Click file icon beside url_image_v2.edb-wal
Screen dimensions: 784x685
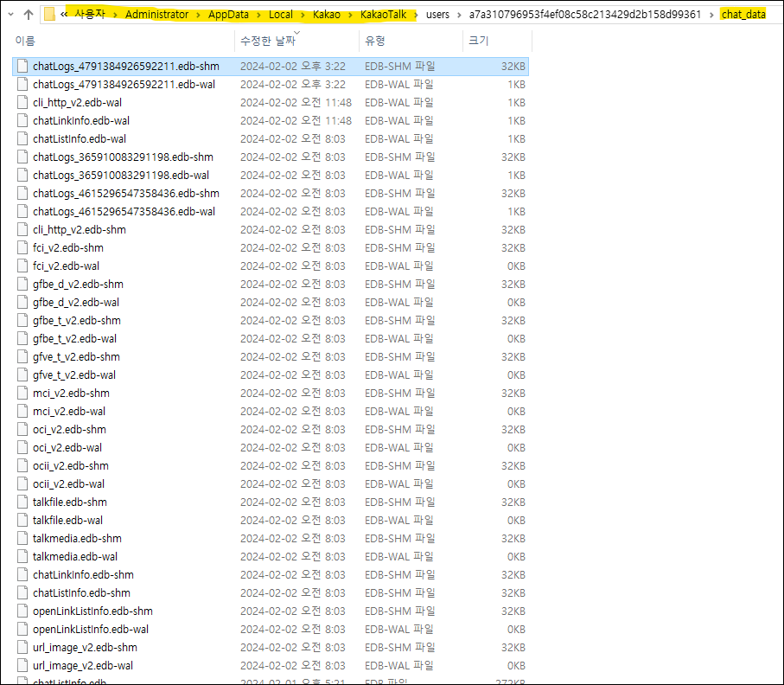[23, 665]
